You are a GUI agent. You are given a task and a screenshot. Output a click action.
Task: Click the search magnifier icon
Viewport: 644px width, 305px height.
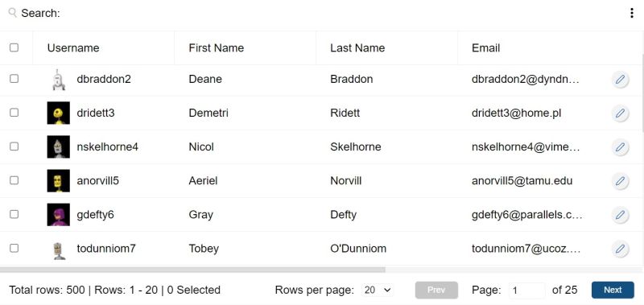pos(12,13)
